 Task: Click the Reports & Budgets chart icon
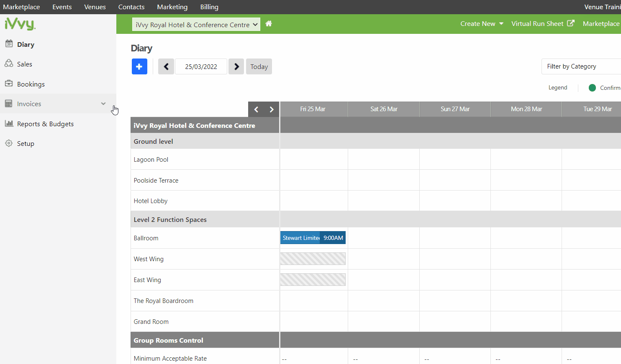click(x=9, y=123)
